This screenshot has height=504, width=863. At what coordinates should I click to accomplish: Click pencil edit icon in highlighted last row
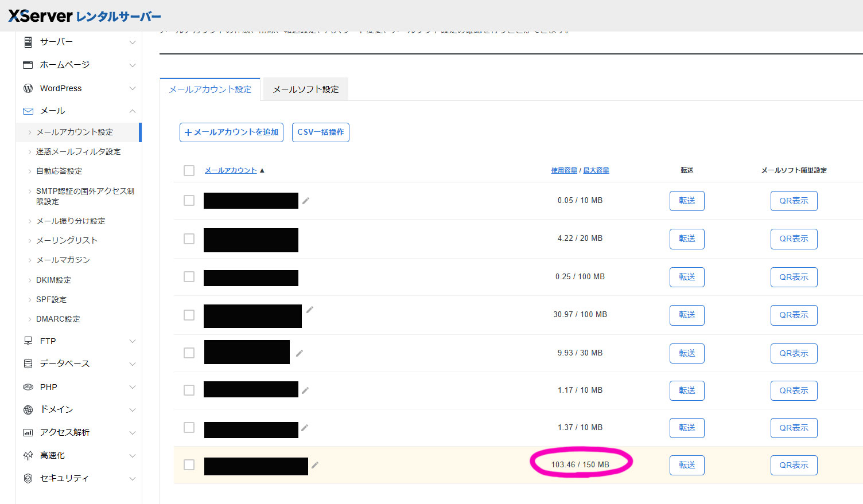(314, 465)
